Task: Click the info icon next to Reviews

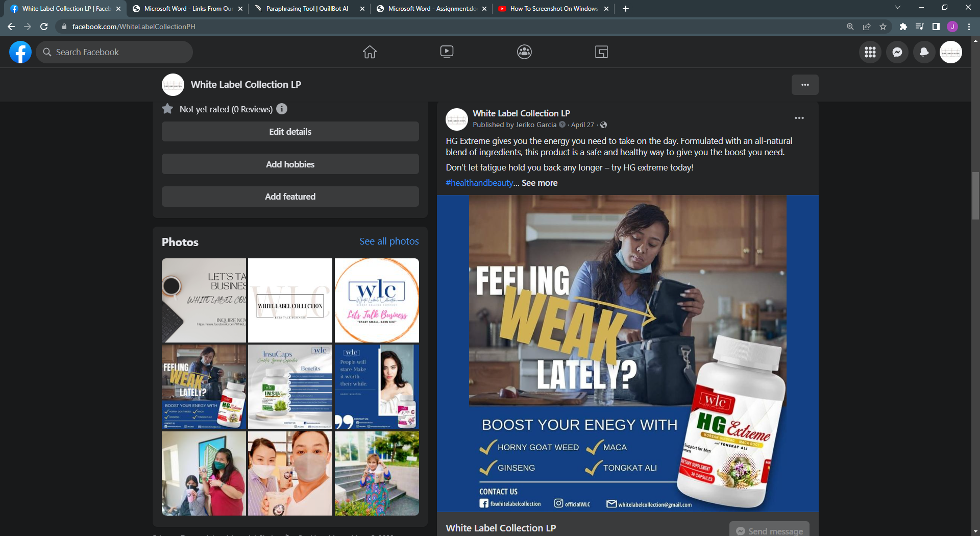Action: (282, 109)
